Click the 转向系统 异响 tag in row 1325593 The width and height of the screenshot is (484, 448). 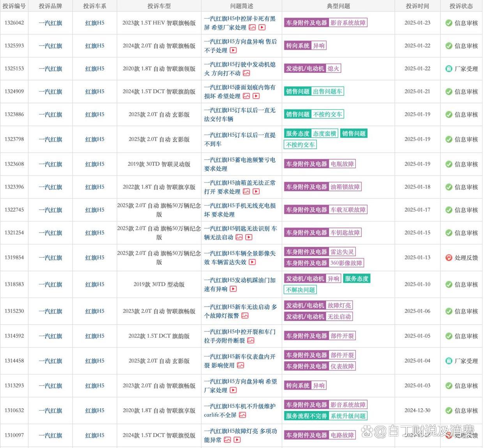[x=305, y=46]
